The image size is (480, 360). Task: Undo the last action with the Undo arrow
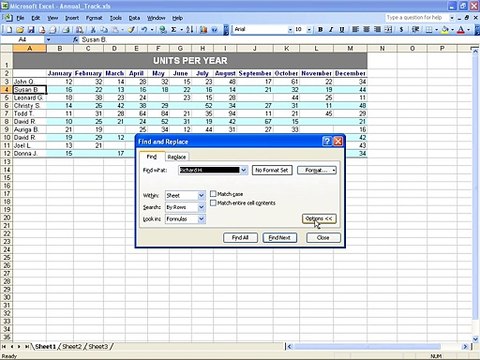144,30
